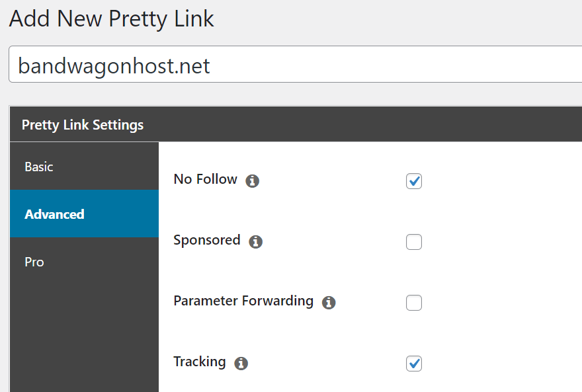Click the Add New Pretty Link heading

pos(111,19)
